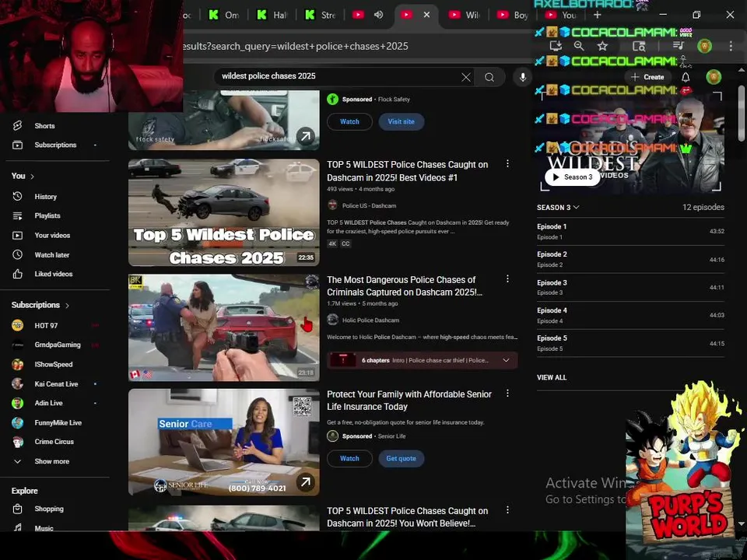This screenshot has height=560, width=747.
Task: Expand the You section chevron
Action: 32,177
